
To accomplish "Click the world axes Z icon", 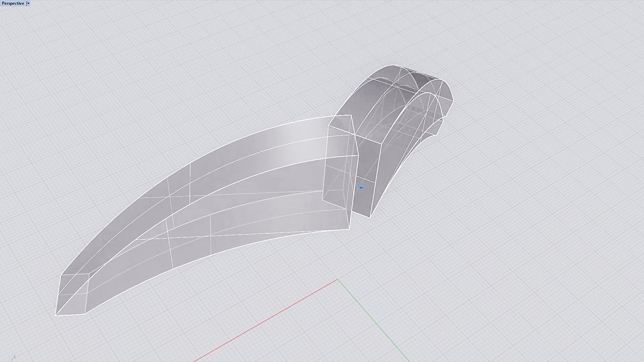I will [13, 358].
